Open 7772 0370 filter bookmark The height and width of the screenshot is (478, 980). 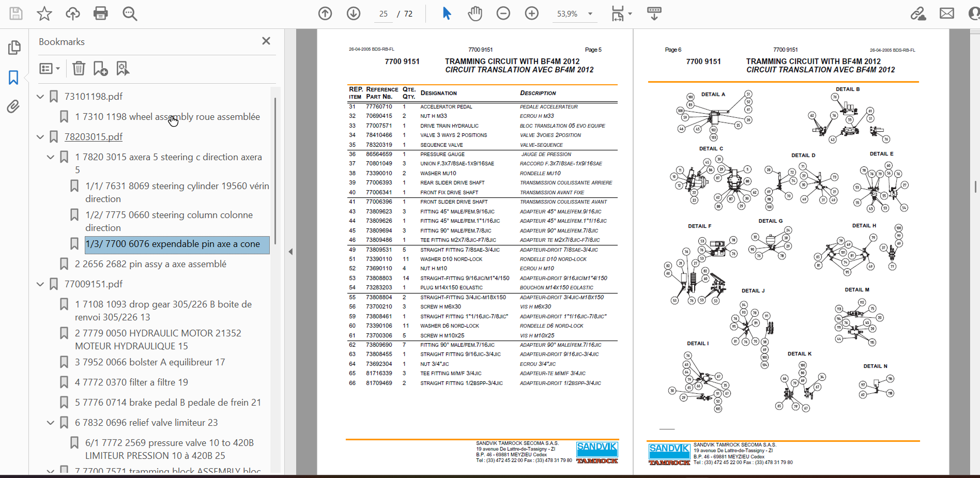[x=131, y=382]
